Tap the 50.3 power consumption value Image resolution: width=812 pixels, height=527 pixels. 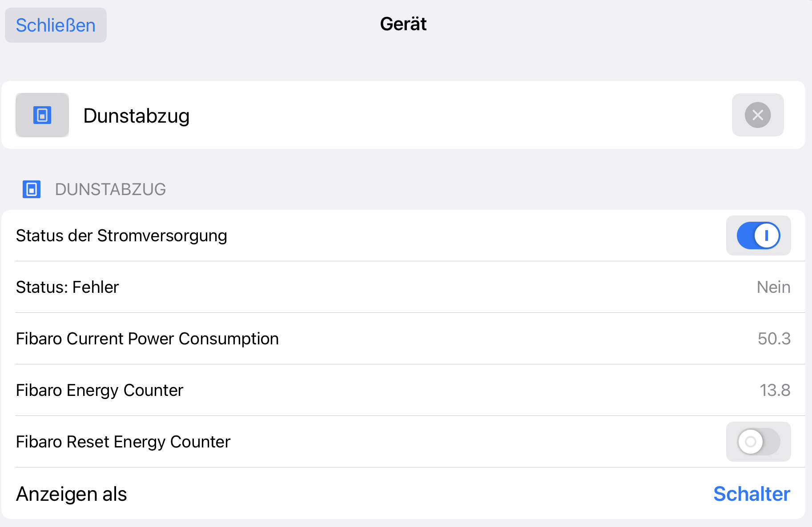click(774, 339)
